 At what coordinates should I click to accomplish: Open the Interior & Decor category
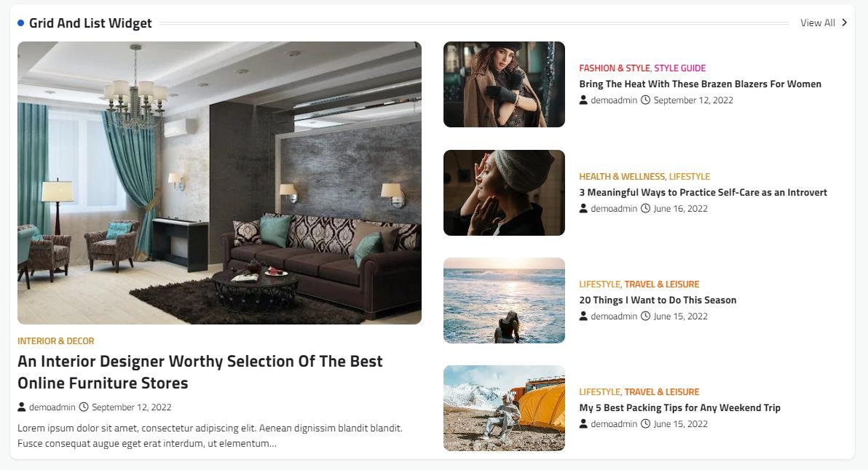coord(56,341)
